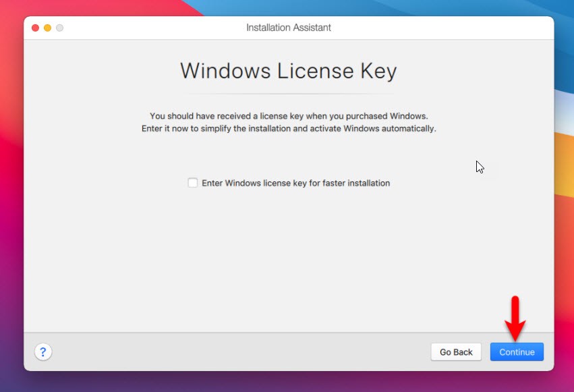Click the Windows License Key heading

point(289,71)
